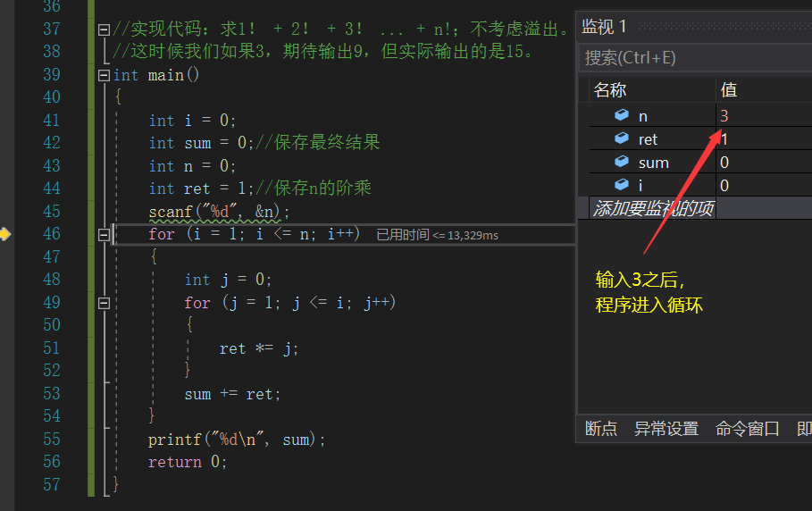The width and height of the screenshot is (812, 511).
Task: Click the 添加要监视的项 entry field
Action: tap(652, 209)
